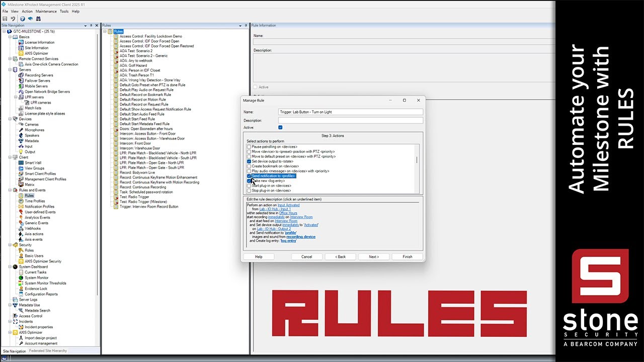Open the File menu

pos(5,11)
